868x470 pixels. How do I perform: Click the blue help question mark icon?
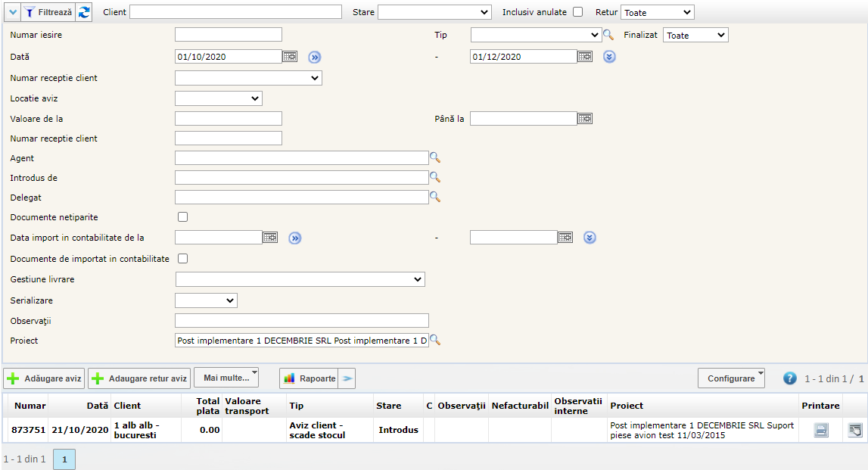[x=790, y=378]
